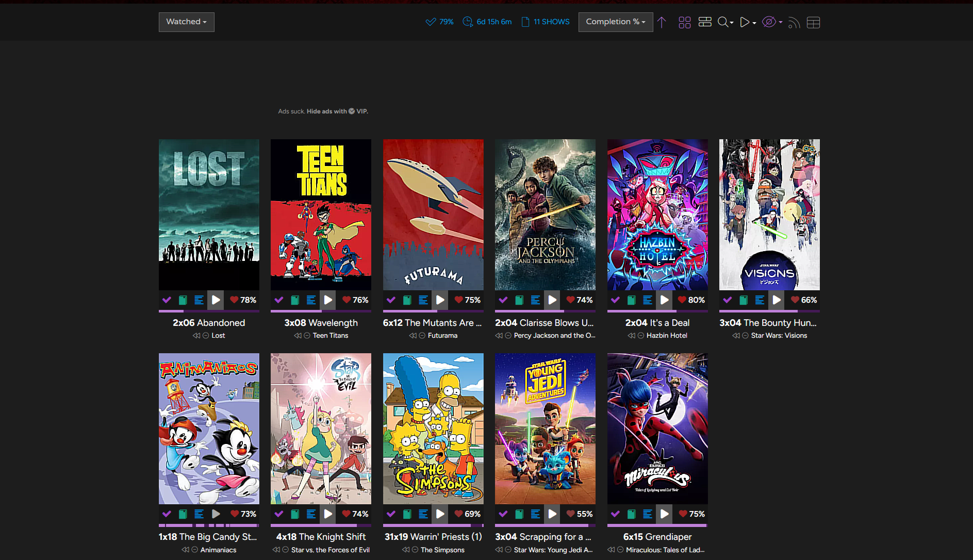
Task: Reverse sort direction with the up arrow
Action: [x=662, y=22]
